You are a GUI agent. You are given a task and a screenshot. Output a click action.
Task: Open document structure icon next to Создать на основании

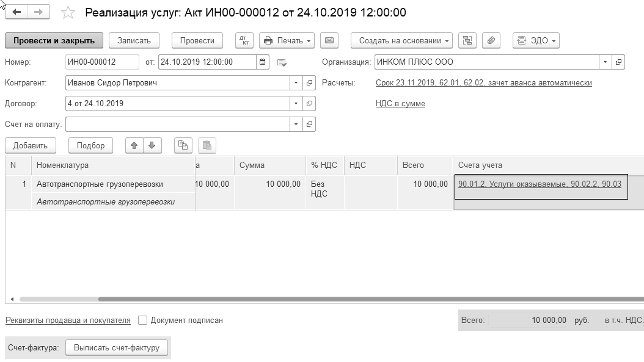tap(467, 41)
